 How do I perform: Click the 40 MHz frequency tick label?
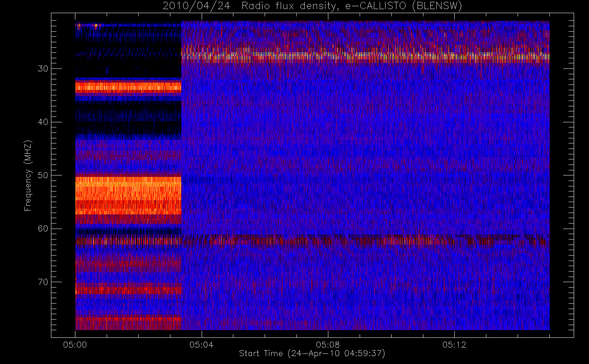pyautogui.click(x=43, y=122)
